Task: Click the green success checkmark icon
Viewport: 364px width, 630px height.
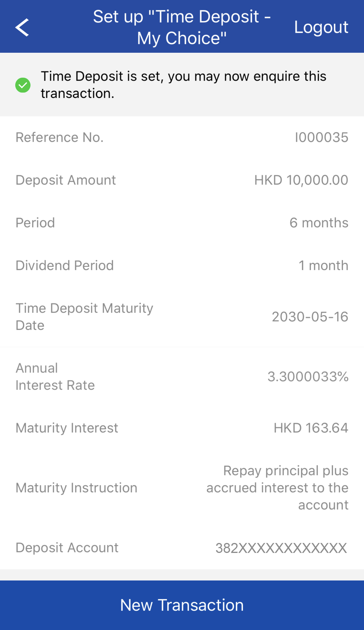Action: coord(23,85)
